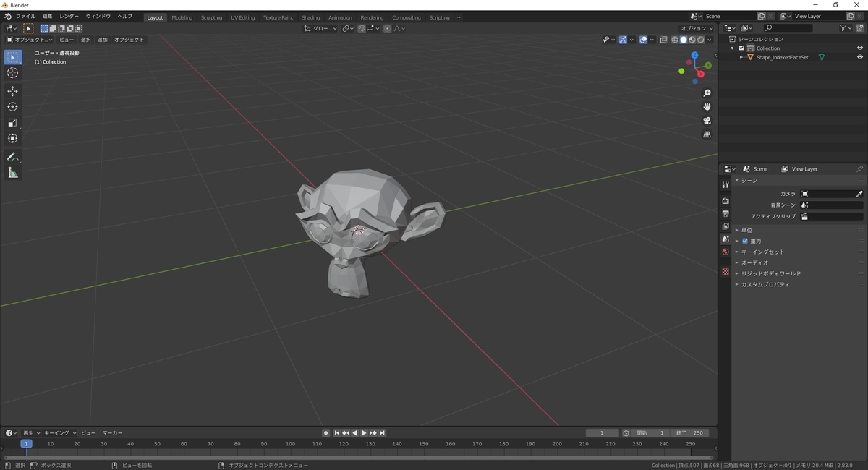Open the 追加 menu in viewport header
Screen dimensions: 868x470
[x=103, y=40]
